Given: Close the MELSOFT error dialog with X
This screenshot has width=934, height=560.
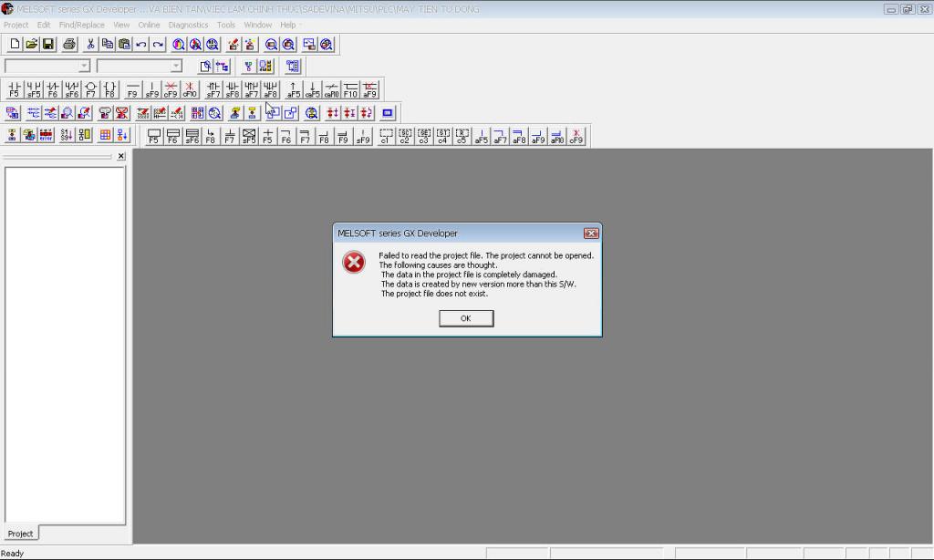Looking at the screenshot, I should 591,233.
